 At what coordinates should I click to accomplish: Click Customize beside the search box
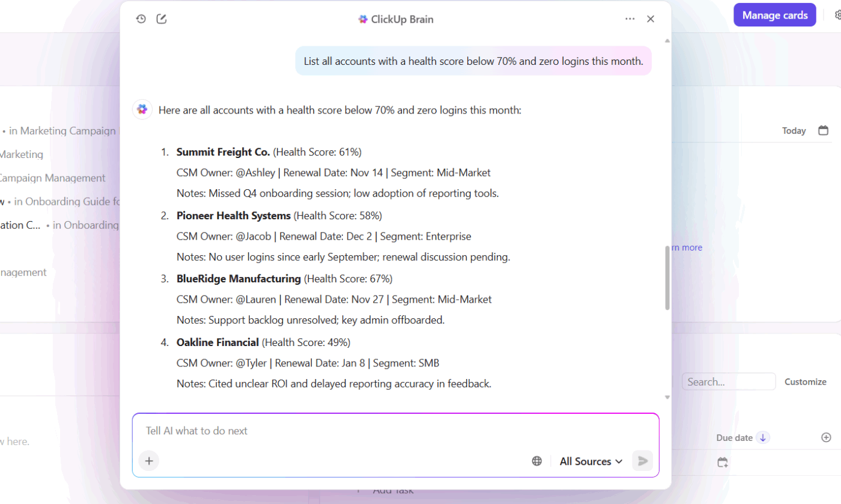806,381
